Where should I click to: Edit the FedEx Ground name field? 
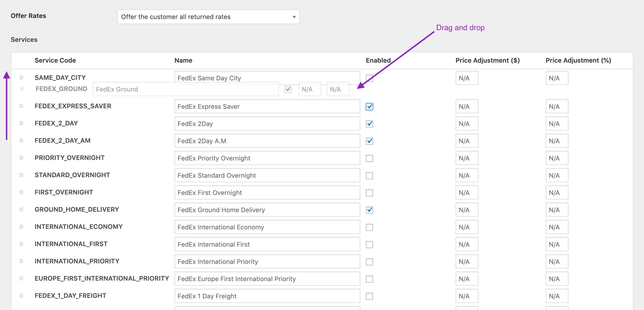[186, 89]
